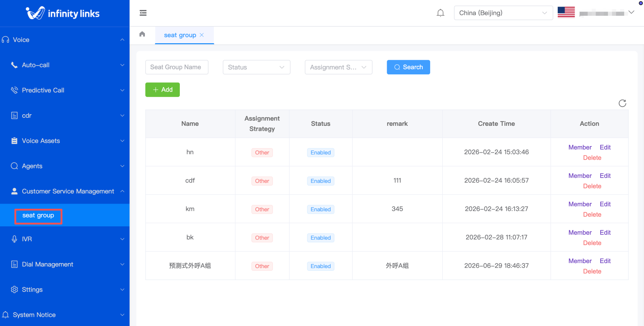
Task: Delete the km seat group
Action: [592, 214]
